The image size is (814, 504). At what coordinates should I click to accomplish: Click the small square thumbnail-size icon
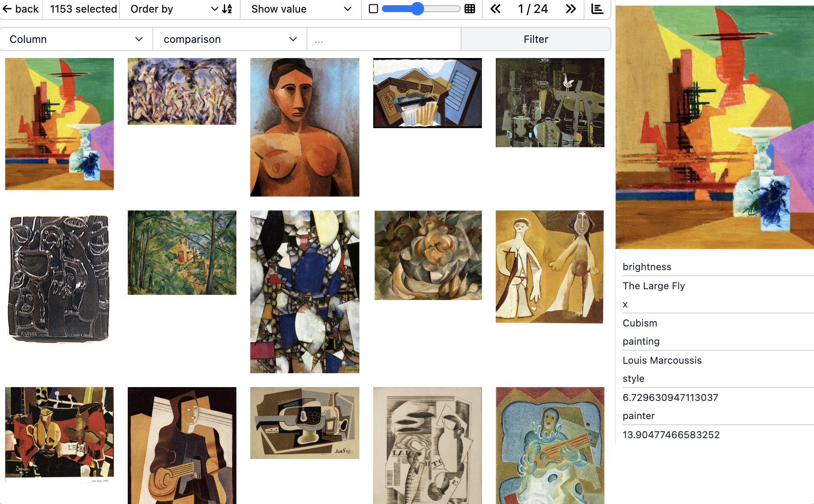pos(373,9)
